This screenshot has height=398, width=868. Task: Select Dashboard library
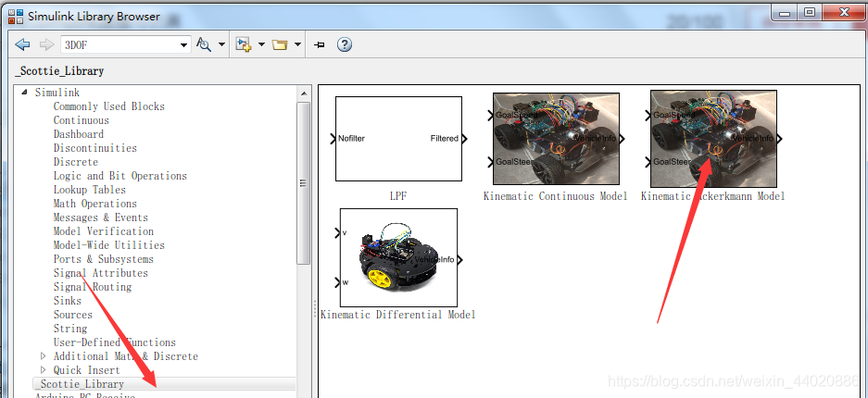pyautogui.click(x=79, y=134)
